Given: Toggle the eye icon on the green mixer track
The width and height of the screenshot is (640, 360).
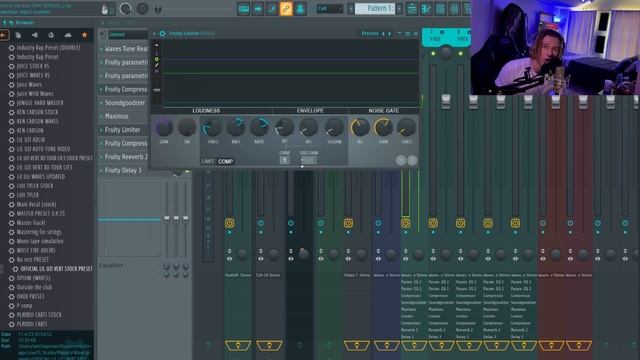Looking at the screenshot, I should click(x=321, y=258).
